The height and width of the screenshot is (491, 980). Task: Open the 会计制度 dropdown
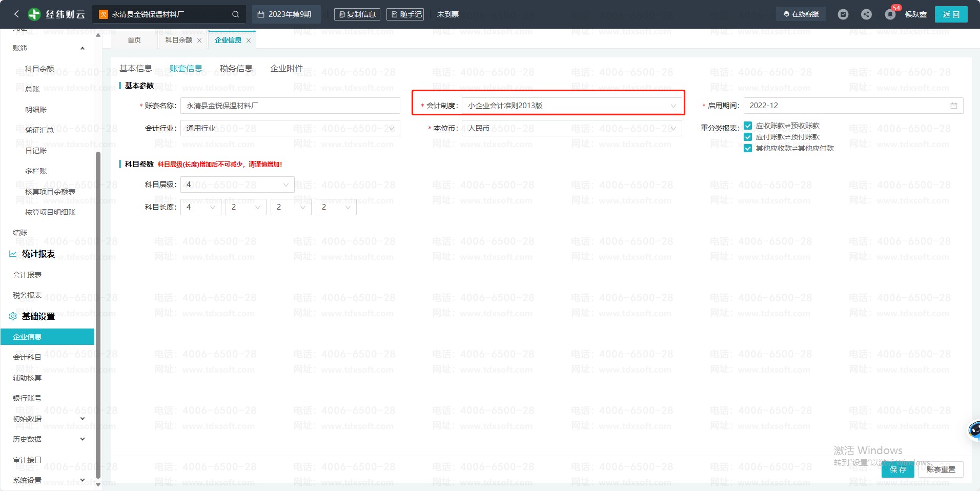point(571,106)
